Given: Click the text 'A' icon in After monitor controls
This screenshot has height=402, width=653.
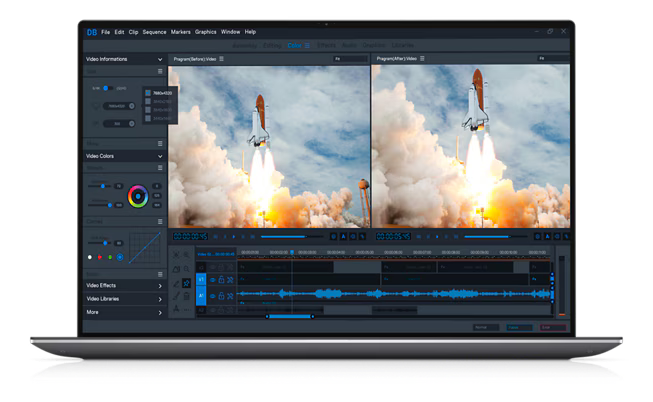Looking at the screenshot, I should [x=547, y=237].
